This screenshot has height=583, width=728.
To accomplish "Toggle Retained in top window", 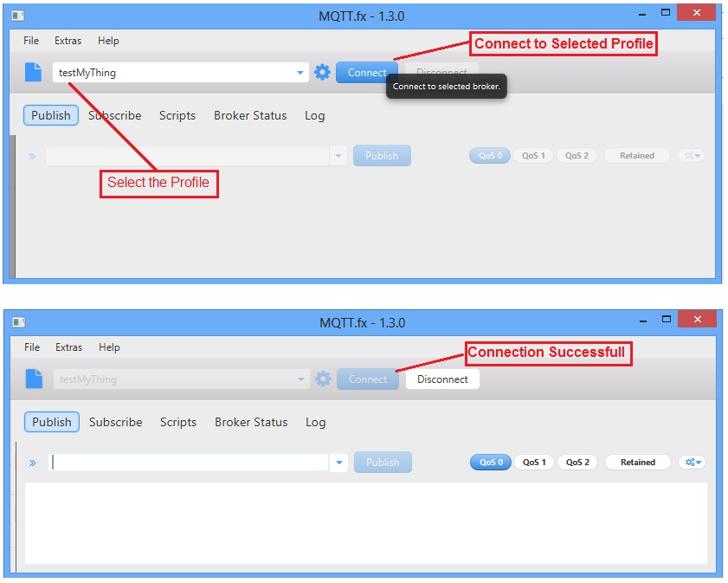I will point(637,156).
